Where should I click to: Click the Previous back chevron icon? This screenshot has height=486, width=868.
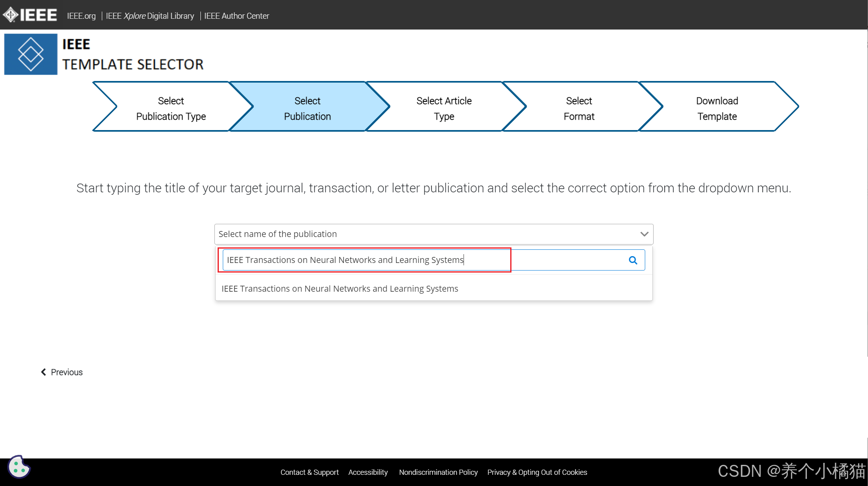tap(44, 372)
